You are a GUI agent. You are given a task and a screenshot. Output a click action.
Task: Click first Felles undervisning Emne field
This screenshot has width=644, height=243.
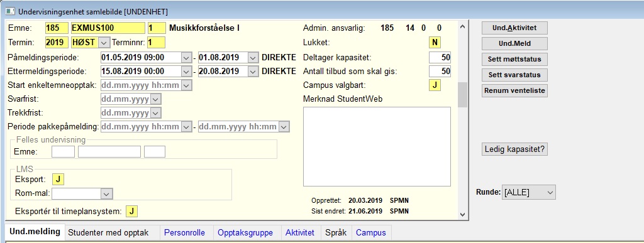pyautogui.click(x=64, y=151)
